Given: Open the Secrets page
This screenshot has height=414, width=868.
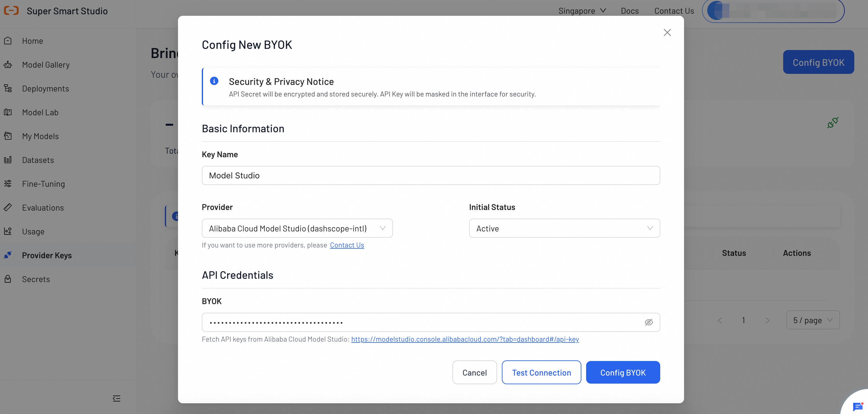Looking at the screenshot, I should 36,279.
